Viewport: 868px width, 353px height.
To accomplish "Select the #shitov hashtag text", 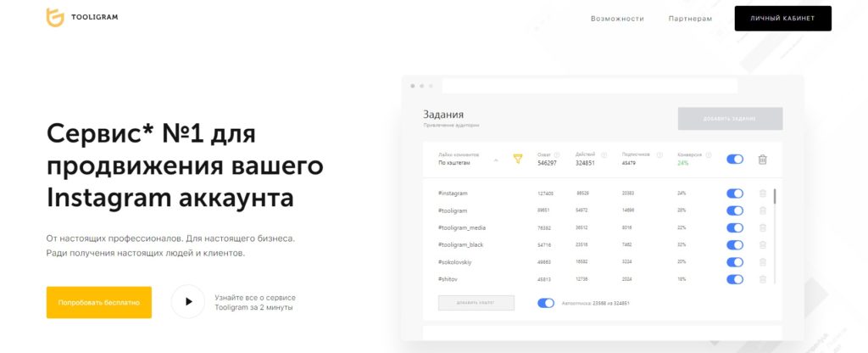I will coord(448,279).
